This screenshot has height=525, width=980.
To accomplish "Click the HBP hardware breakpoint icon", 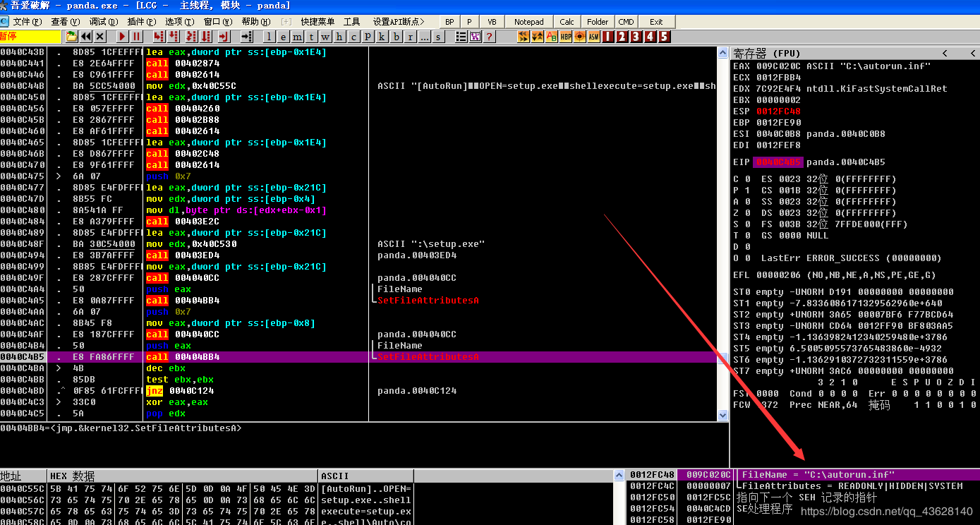I will point(566,37).
